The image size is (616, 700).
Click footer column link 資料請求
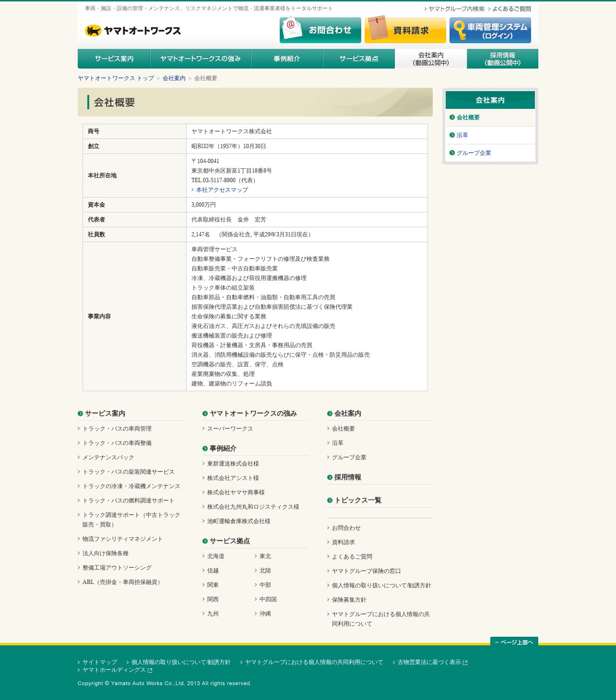[344, 542]
